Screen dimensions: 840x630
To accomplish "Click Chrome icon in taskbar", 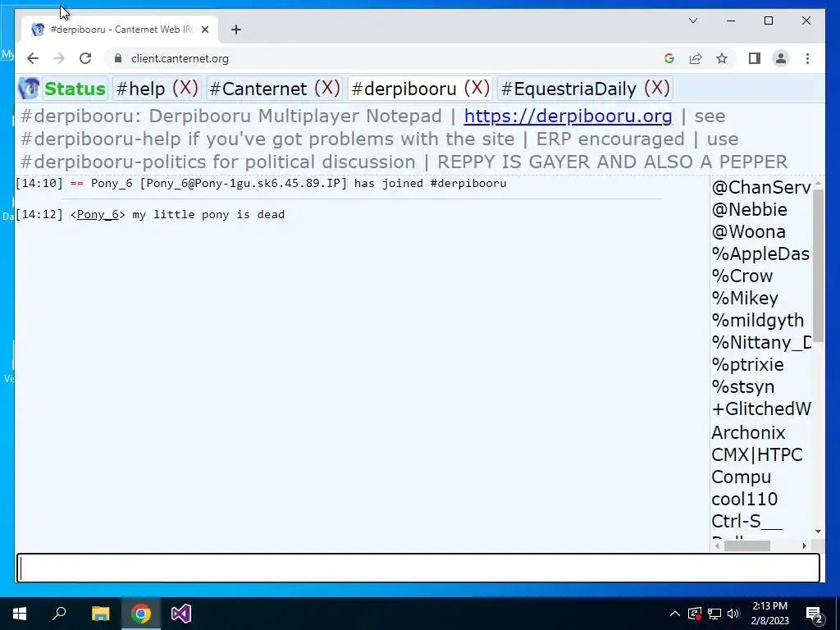I will [x=141, y=614].
